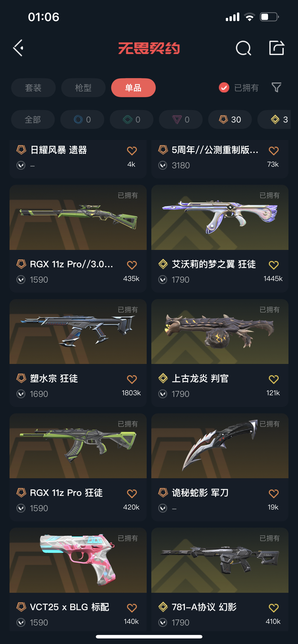Open the filter funnel icon

[x=276, y=87]
